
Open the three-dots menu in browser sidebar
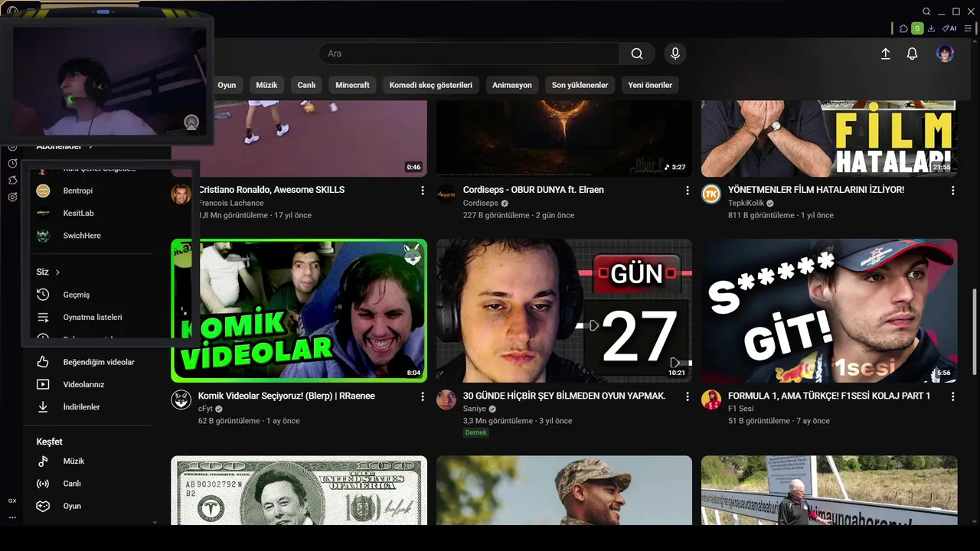[12, 518]
